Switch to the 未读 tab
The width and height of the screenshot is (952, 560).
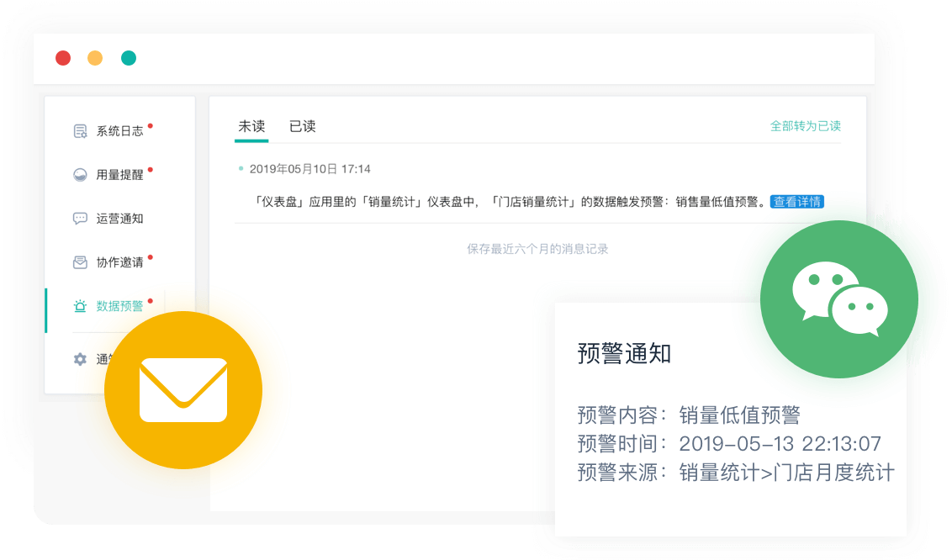tap(251, 126)
